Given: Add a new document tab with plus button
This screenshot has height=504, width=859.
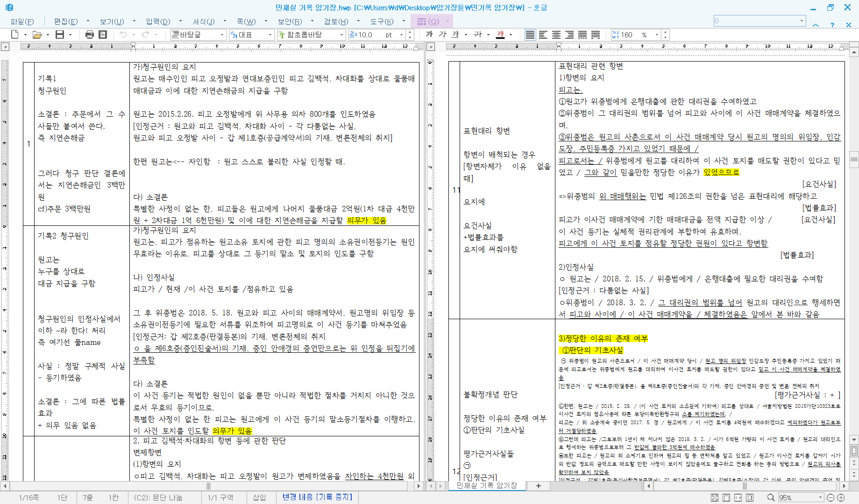Looking at the screenshot, I should click(x=538, y=486).
